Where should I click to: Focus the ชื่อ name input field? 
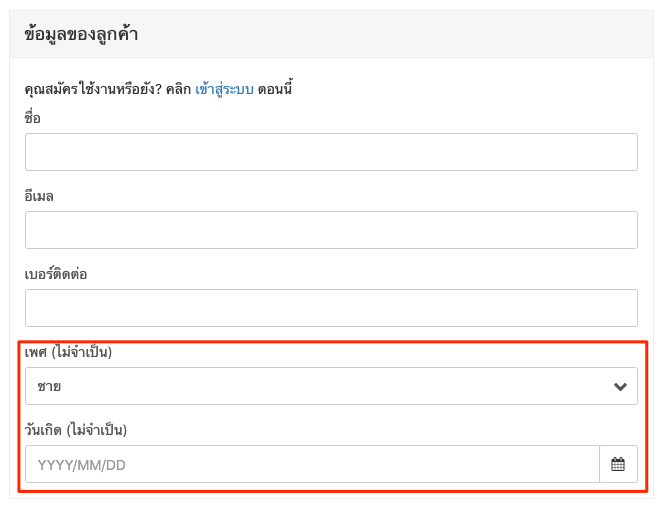tap(331, 152)
